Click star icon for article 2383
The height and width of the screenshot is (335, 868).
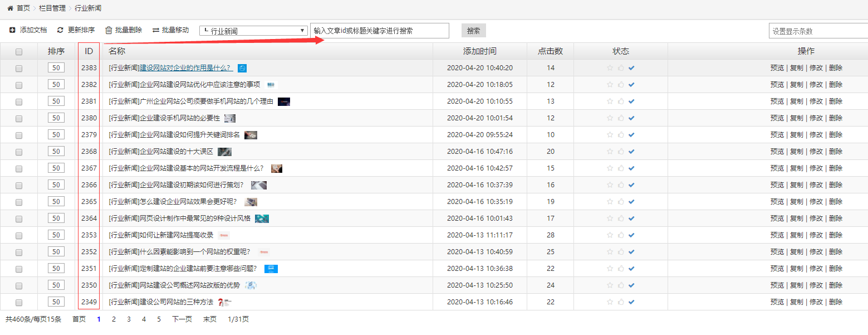pos(610,68)
